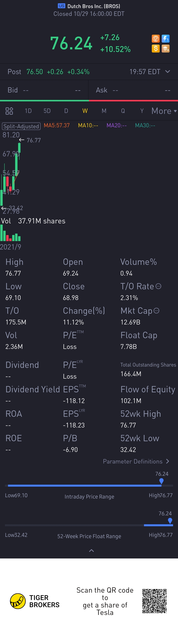Tap the Tesla share QR code

154,601
